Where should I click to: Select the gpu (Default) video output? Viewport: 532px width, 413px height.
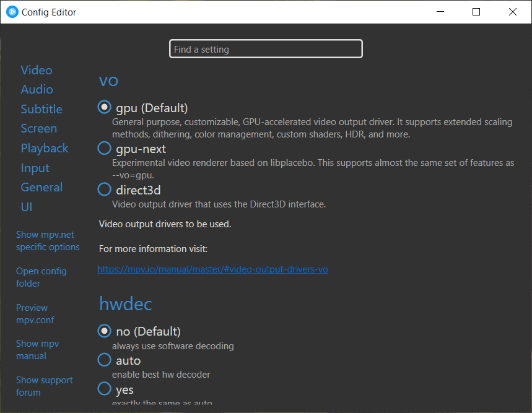pyautogui.click(x=105, y=107)
